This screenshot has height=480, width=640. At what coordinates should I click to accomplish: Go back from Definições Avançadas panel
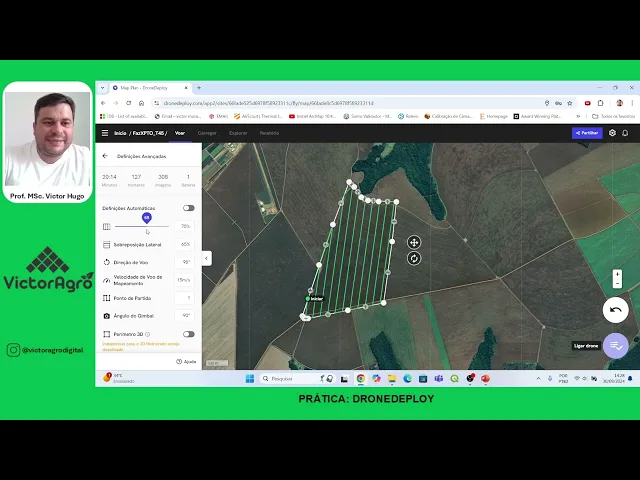[105, 156]
